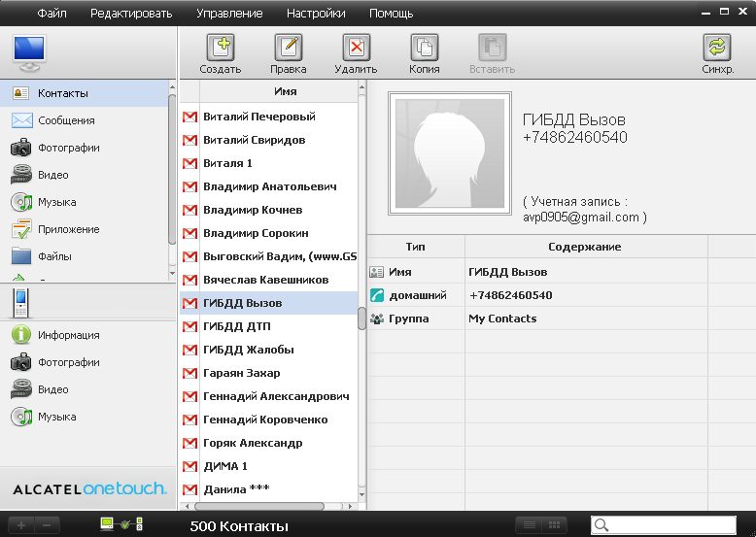Click the Синхр. sync icon
The image size is (756, 537).
coord(717,48)
